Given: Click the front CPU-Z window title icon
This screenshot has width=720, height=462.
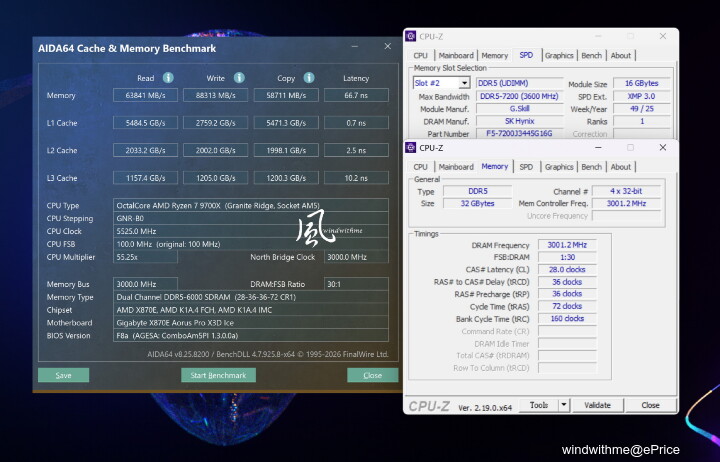Looking at the screenshot, I should click(411, 147).
